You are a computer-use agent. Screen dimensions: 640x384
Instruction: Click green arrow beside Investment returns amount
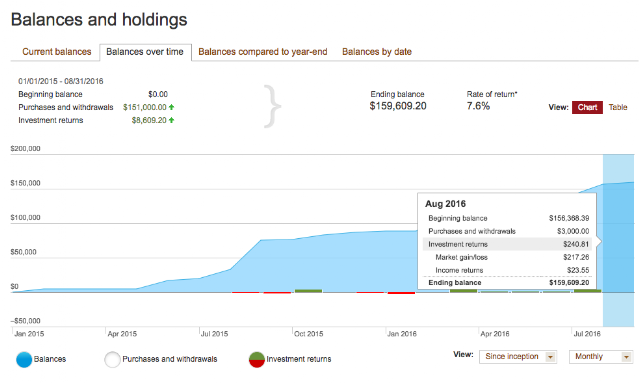[171, 120]
